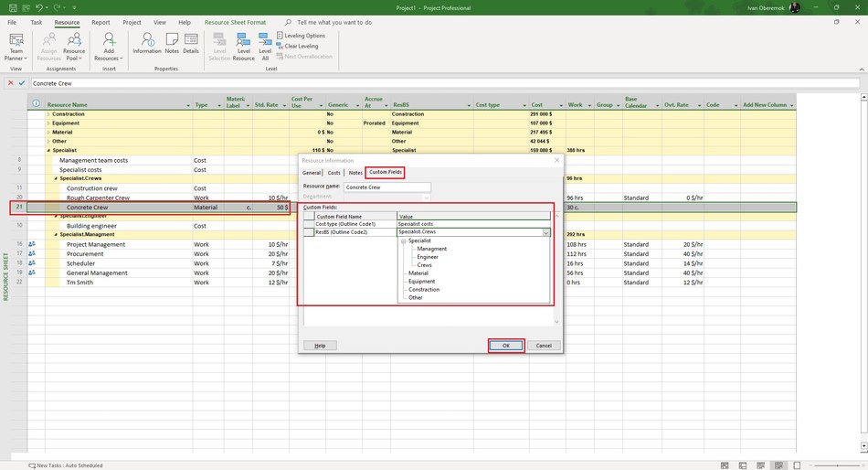
Task: Click Clear Leveling
Action: (297, 46)
